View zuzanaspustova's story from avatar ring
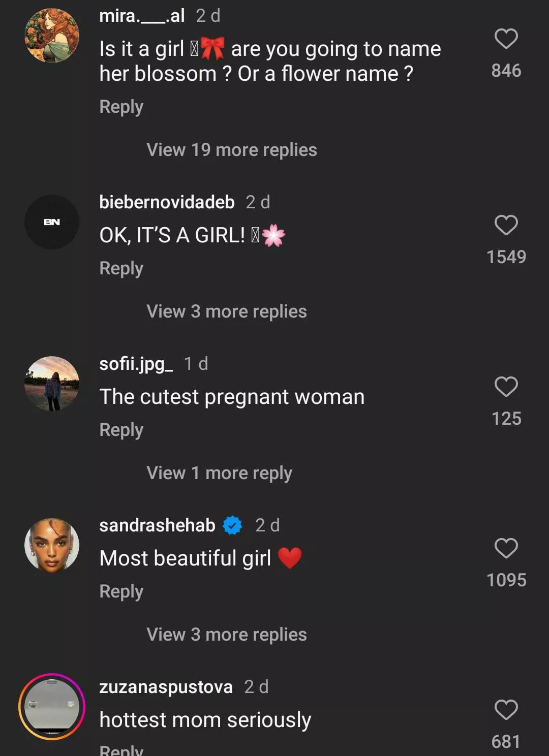Viewport: 549px width, 756px height. coord(52,707)
